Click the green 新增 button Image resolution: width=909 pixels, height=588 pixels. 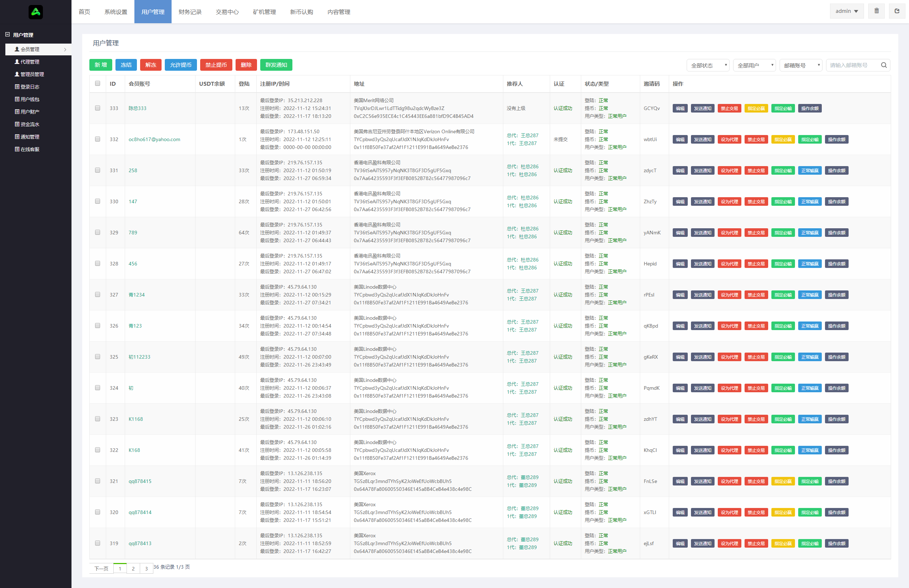click(101, 65)
